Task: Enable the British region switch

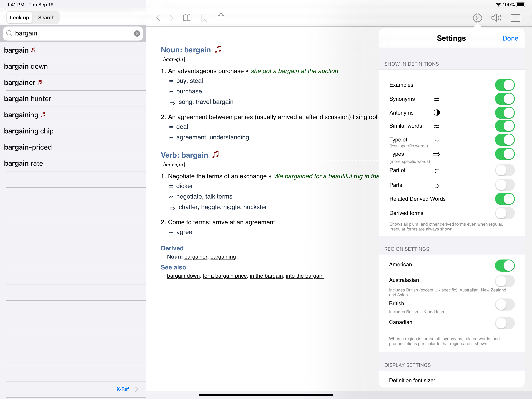Action: tap(504, 304)
